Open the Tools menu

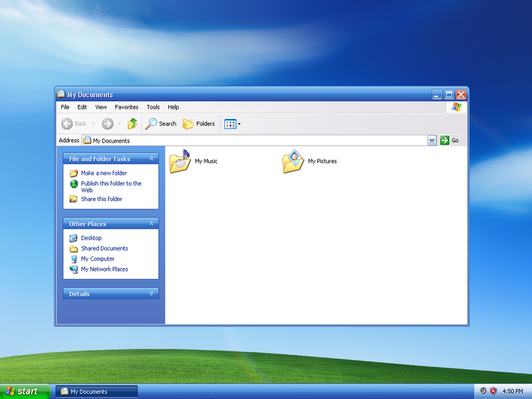coord(153,107)
